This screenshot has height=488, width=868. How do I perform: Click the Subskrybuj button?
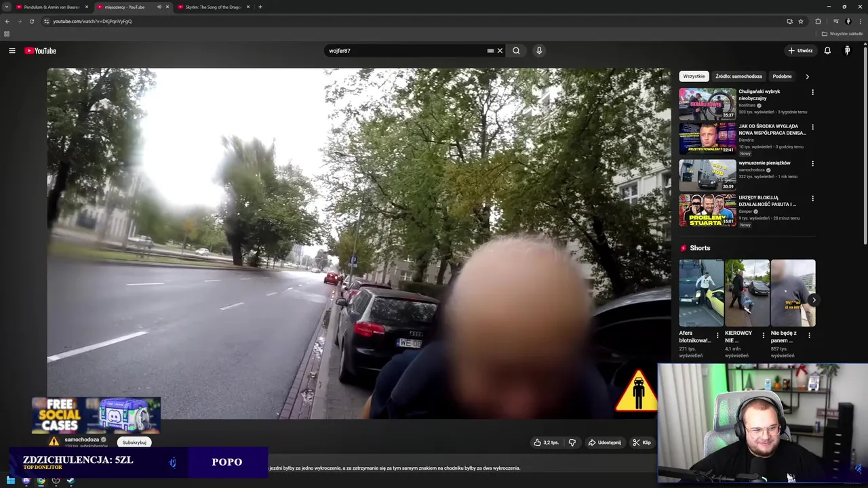pos(134,443)
